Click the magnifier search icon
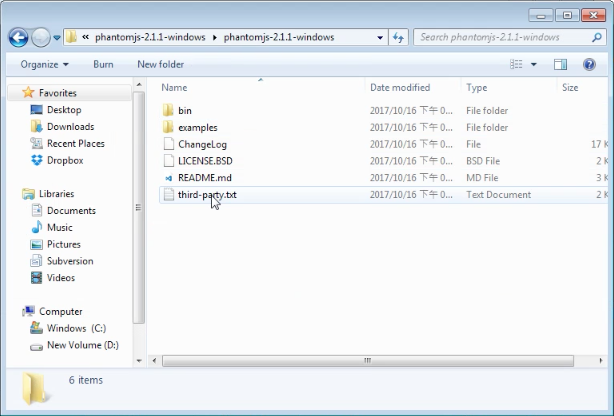 [x=596, y=38]
